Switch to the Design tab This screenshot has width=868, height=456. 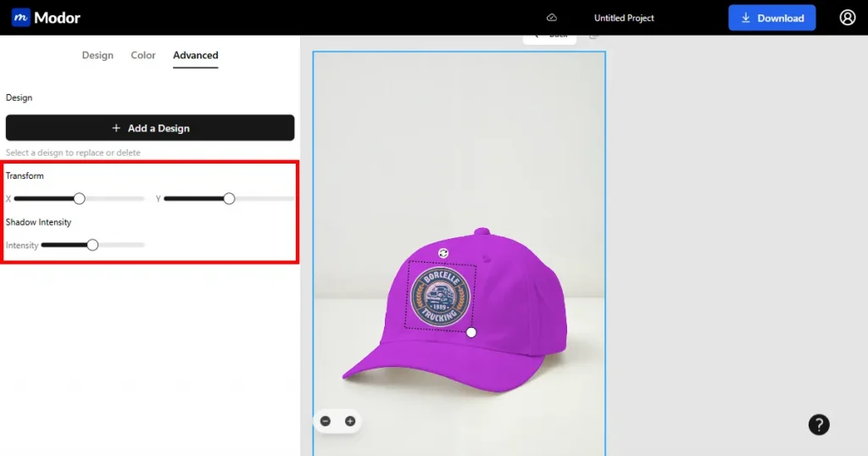97,55
